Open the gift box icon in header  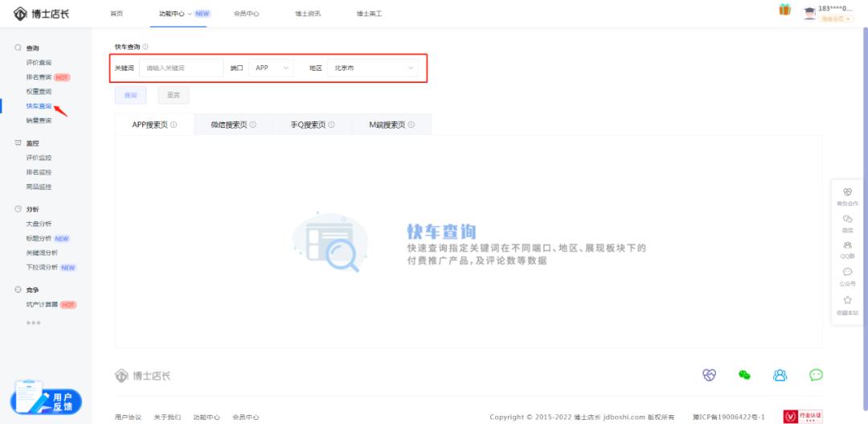784,10
